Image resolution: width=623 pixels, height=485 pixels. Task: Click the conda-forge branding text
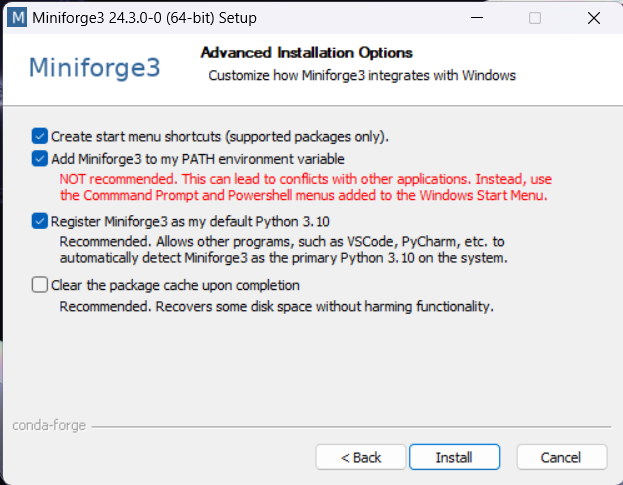pos(49,425)
